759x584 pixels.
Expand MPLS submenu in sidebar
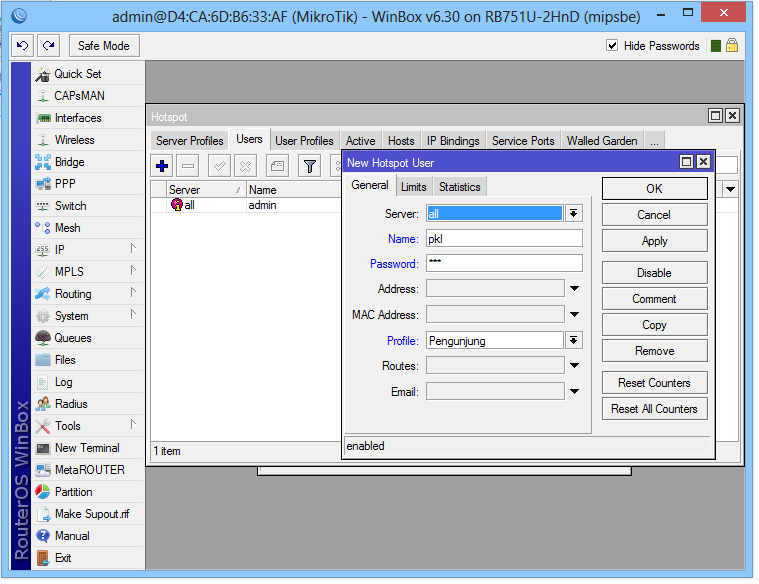click(x=133, y=271)
